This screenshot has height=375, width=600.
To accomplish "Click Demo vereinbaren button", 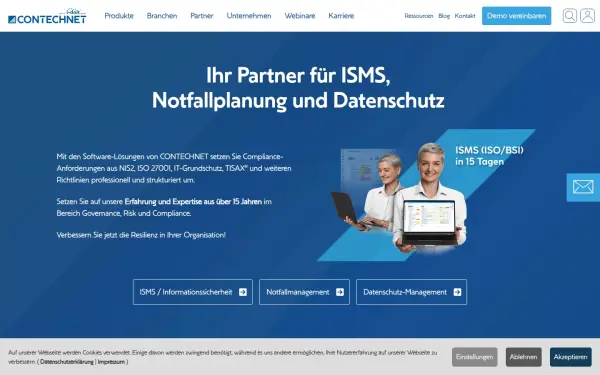I will [517, 16].
